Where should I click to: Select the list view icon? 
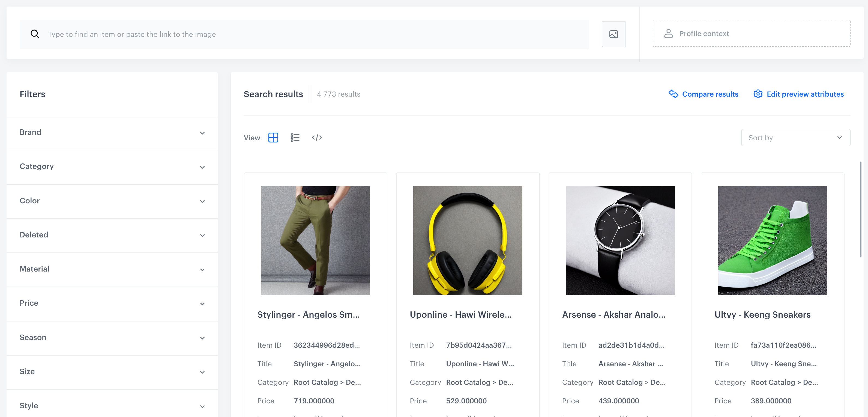295,137
